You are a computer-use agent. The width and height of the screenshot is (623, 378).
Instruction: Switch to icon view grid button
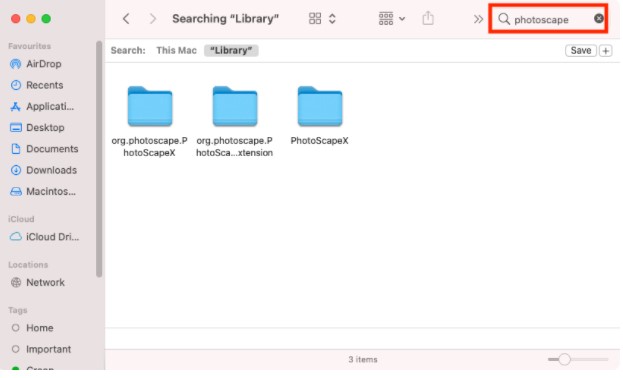(315, 19)
